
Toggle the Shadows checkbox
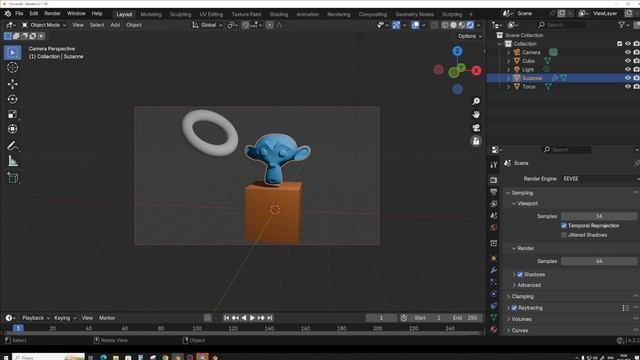(520, 275)
